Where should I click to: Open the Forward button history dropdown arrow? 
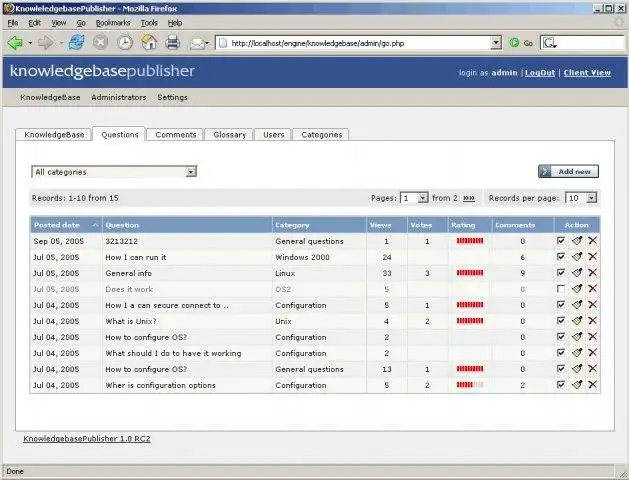61,43
